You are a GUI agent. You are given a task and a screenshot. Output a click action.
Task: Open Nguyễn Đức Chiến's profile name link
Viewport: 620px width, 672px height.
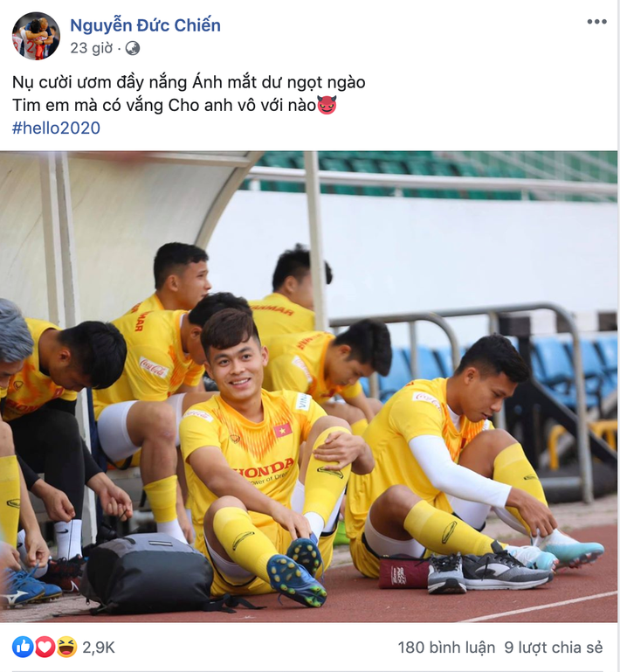145,25
